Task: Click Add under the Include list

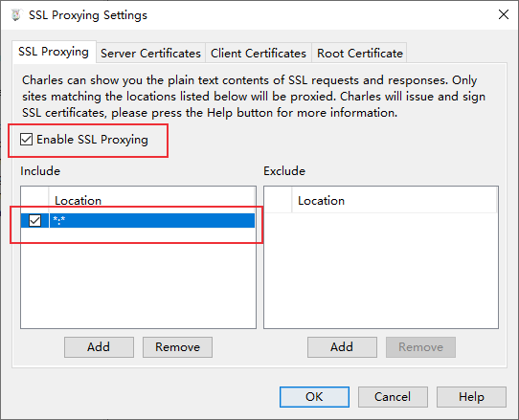Action: pyautogui.click(x=99, y=347)
